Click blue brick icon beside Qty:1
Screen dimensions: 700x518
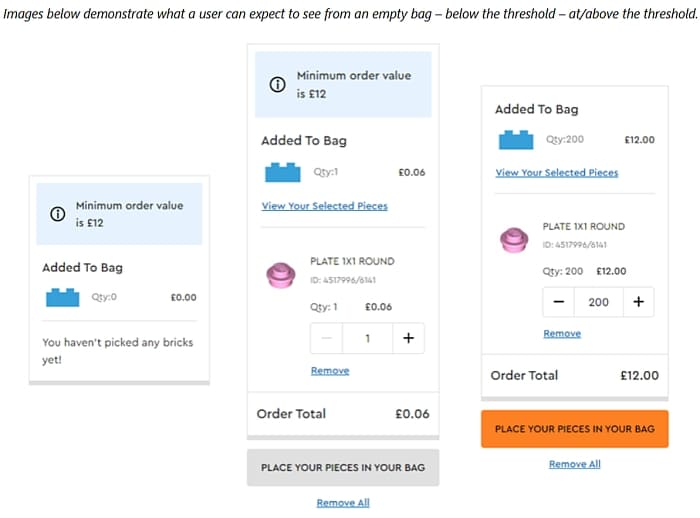(283, 172)
